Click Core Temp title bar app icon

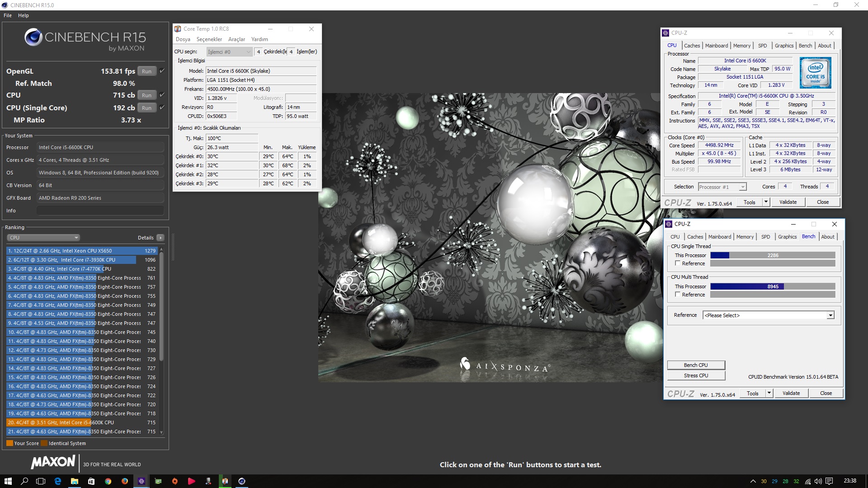pos(178,29)
